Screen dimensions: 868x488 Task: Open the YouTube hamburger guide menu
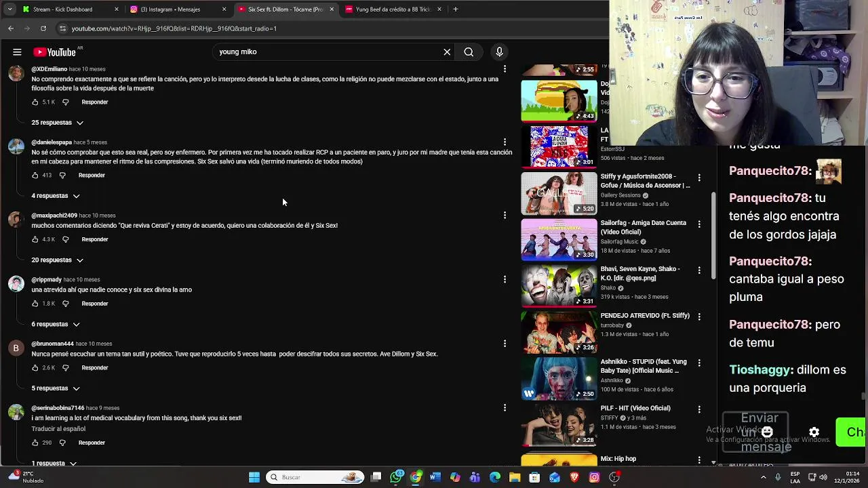coord(17,52)
